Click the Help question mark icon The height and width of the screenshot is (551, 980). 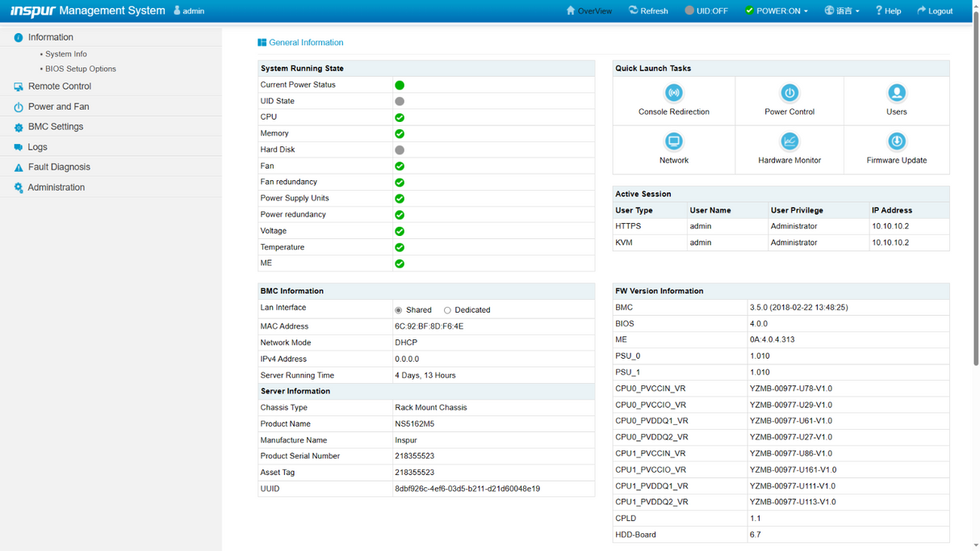(x=879, y=11)
